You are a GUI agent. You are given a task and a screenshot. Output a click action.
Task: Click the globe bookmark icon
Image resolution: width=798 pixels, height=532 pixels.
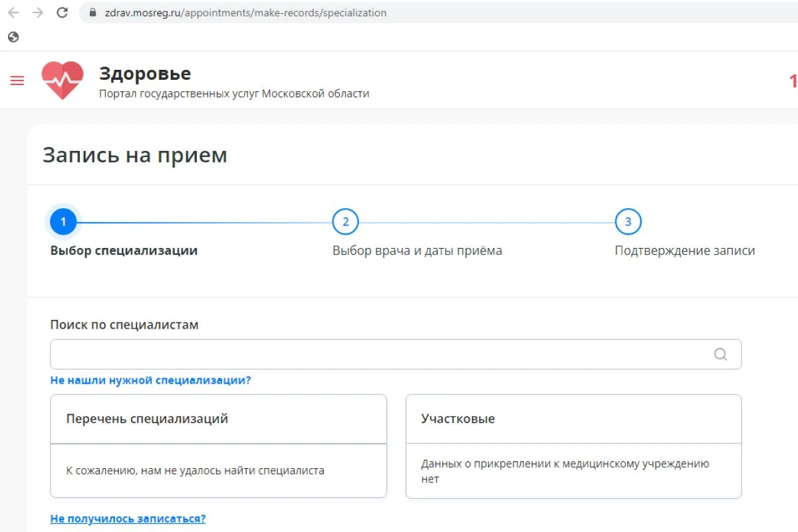pos(13,37)
